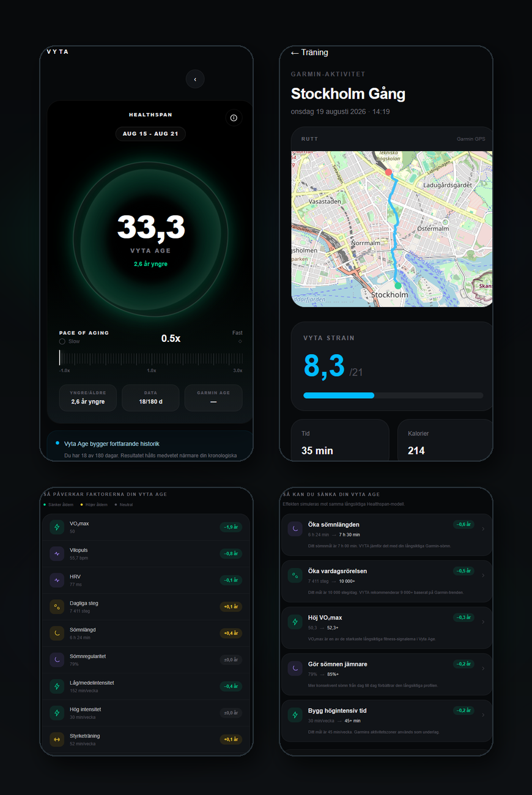532x795 pixels.
Task: Expand the Gör sömnen jämnare card chevron
Action: [x=483, y=668]
